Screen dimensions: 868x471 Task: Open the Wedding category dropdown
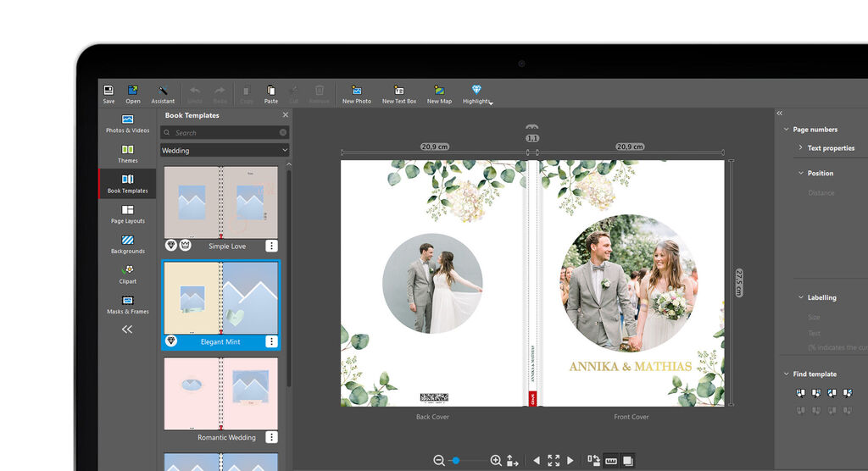(224, 151)
